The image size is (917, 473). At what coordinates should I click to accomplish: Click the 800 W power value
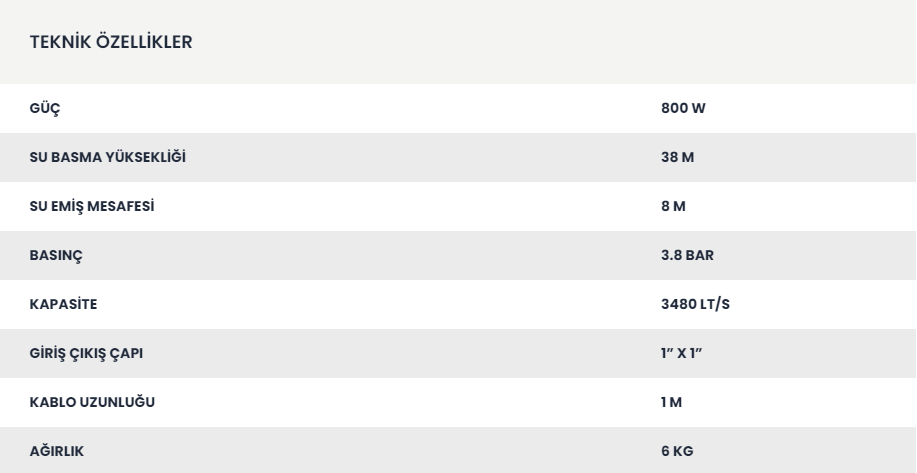point(683,108)
